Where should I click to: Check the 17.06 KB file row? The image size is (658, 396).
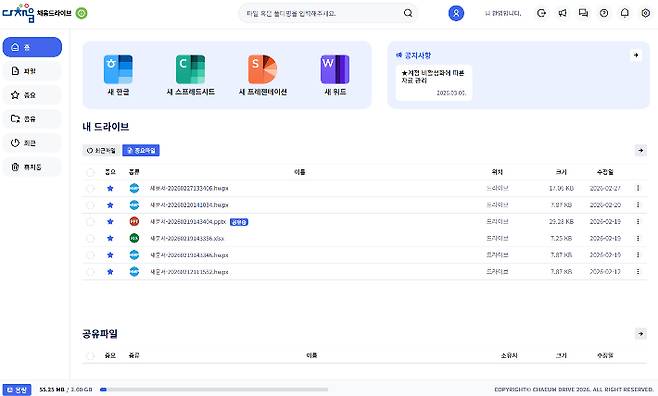[x=90, y=188]
